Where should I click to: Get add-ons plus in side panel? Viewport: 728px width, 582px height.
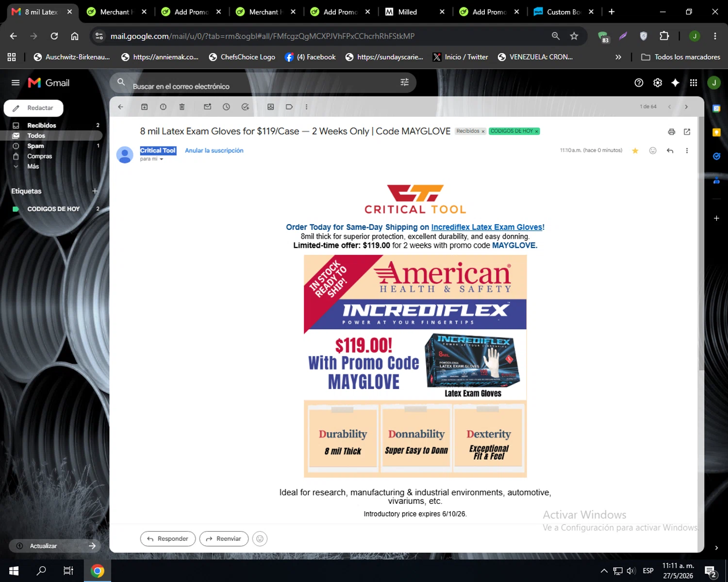click(x=716, y=218)
